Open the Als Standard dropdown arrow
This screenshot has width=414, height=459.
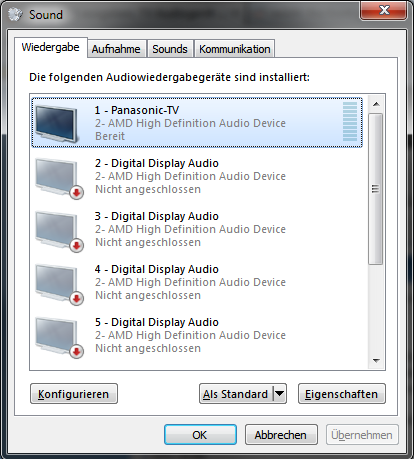point(280,394)
